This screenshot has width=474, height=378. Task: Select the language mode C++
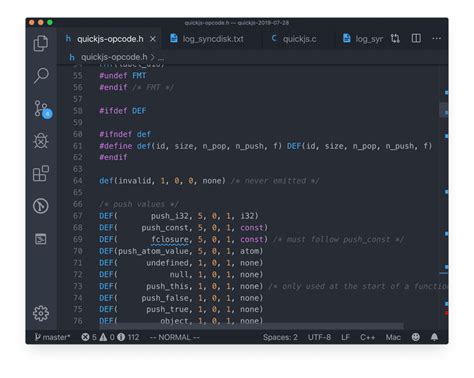click(x=367, y=337)
